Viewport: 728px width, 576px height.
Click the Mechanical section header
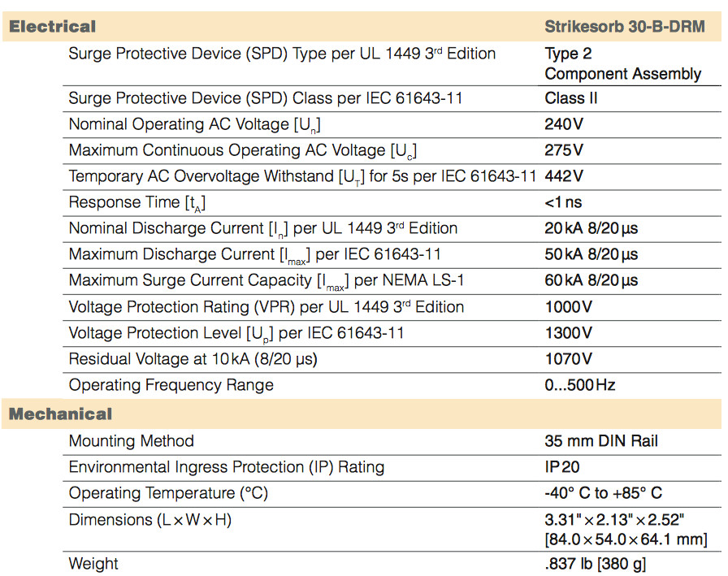click(60, 414)
